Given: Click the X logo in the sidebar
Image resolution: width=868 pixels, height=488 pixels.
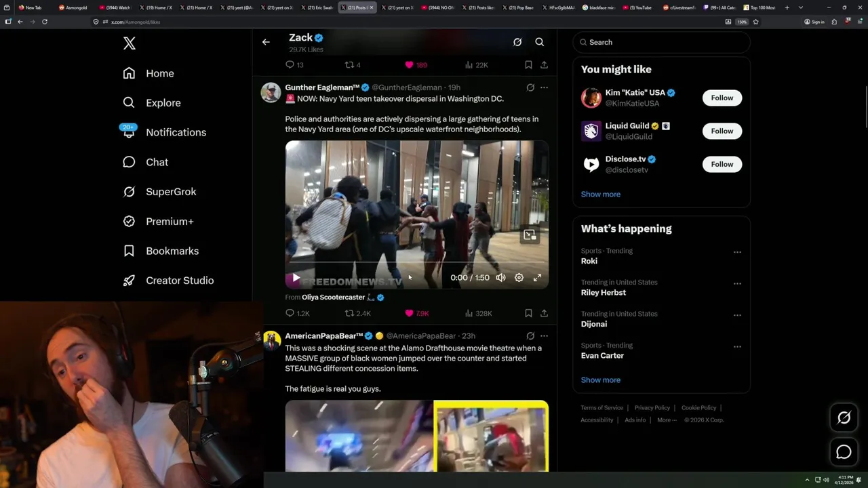Looking at the screenshot, I should pos(130,43).
